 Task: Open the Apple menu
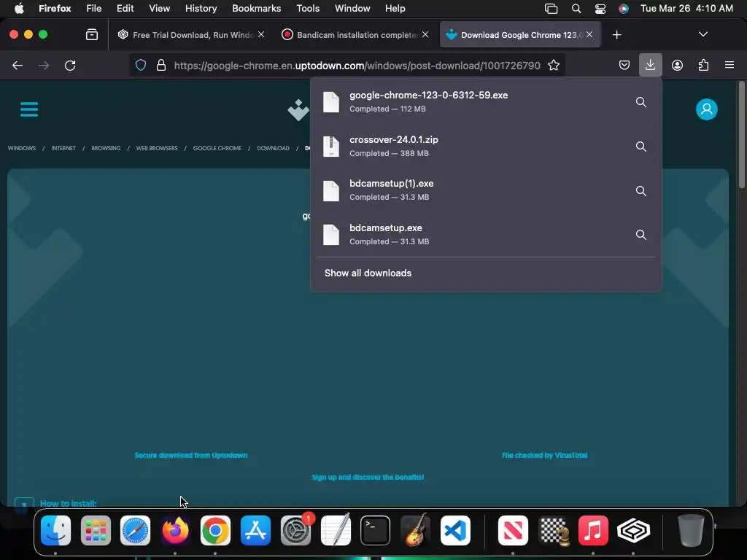[19, 9]
